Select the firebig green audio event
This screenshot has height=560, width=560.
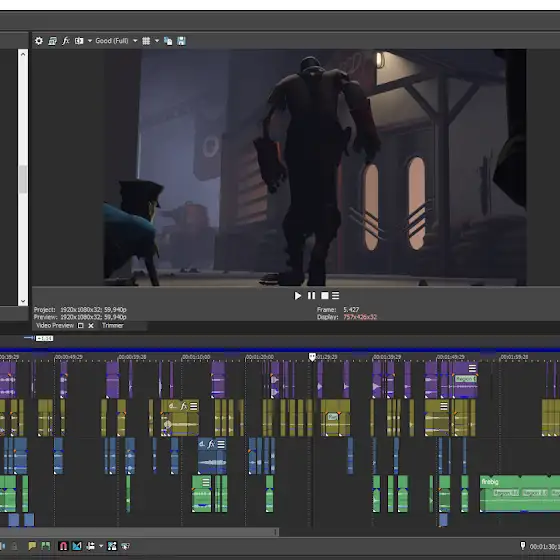(520, 494)
